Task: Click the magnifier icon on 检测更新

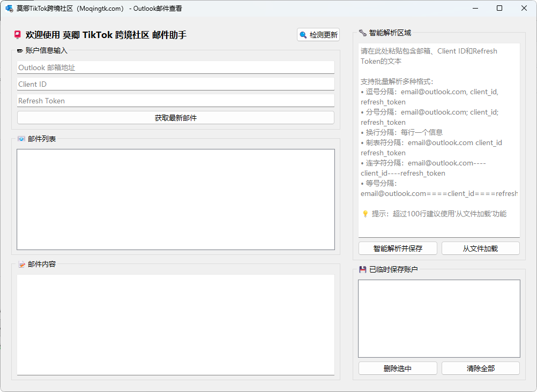Action: click(x=303, y=35)
